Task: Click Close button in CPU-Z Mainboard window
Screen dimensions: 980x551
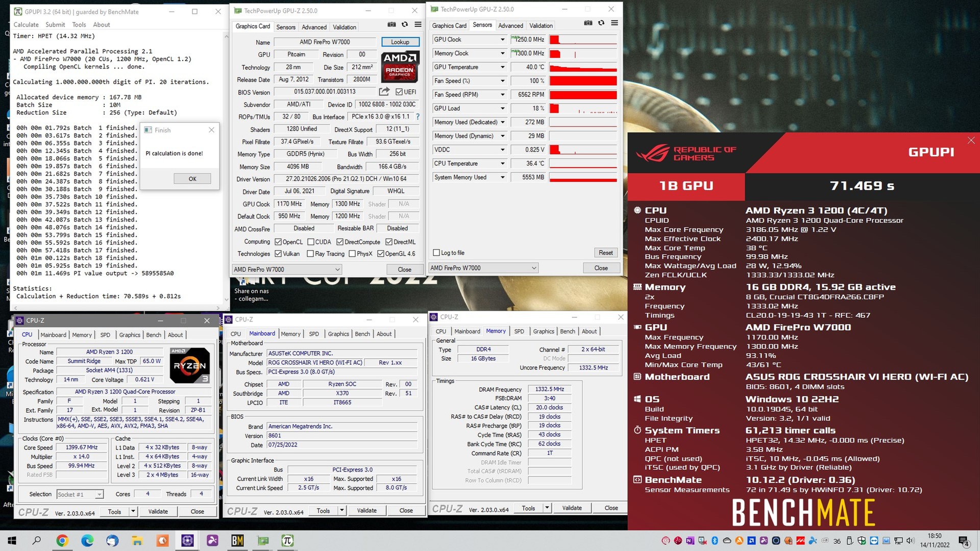Action: tap(406, 511)
